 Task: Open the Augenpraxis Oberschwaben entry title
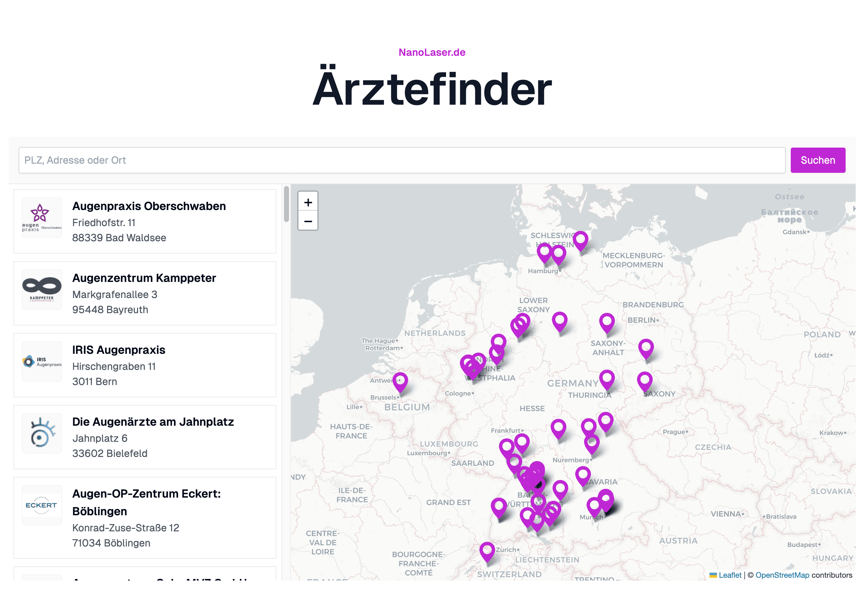point(149,206)
